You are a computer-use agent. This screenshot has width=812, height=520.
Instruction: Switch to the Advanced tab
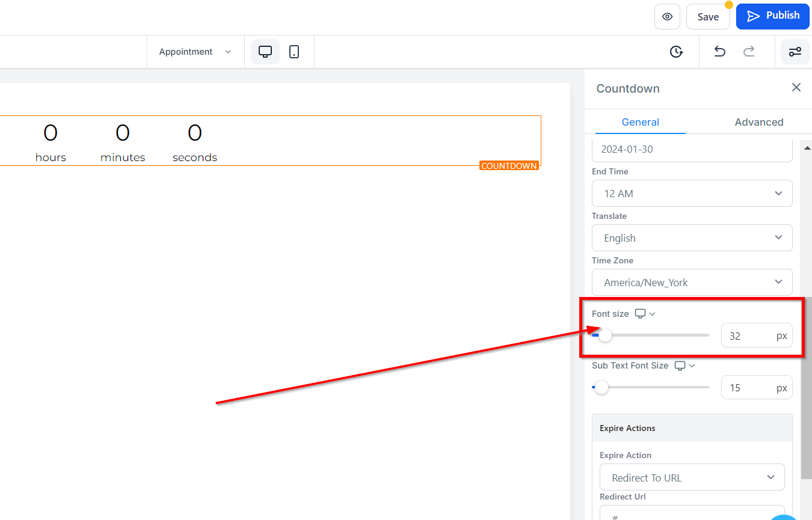[758, 122]
